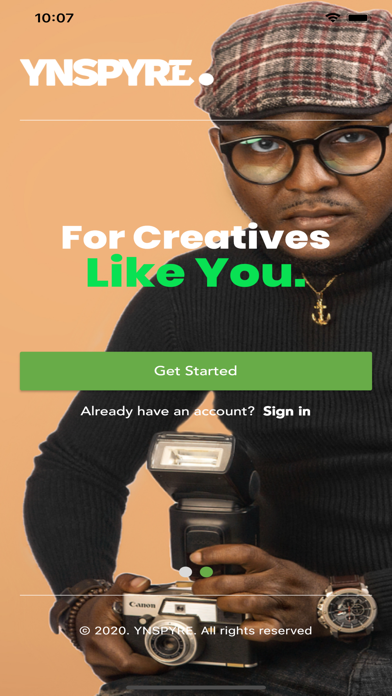Tap the home indicator bar at the bottom
The height and width of the screenshot is (696, 392).
point(196,688)
